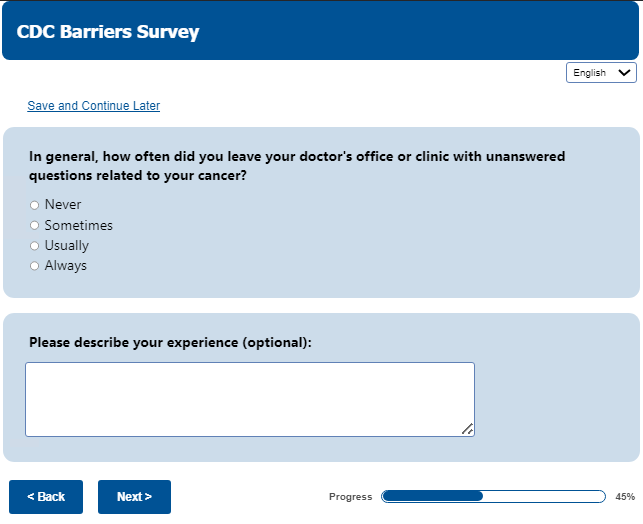Select the Never radio button
This screenshot has height=524, width=643.
pos(35,205)
